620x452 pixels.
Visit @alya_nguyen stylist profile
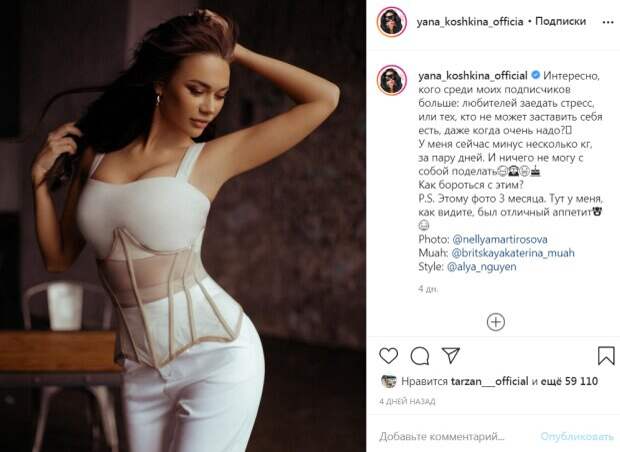coord(482,267)
